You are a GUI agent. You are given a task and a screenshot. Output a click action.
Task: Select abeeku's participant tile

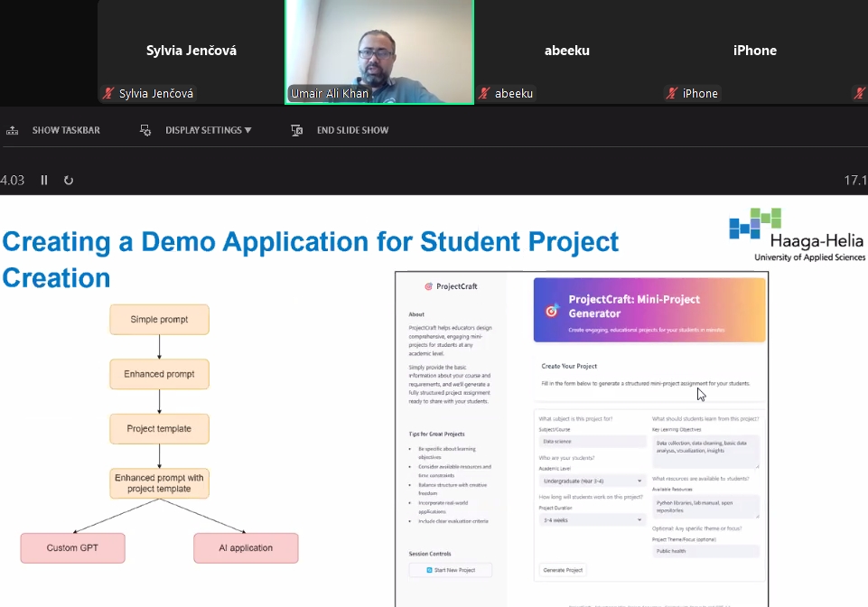[x=567, y=52]
